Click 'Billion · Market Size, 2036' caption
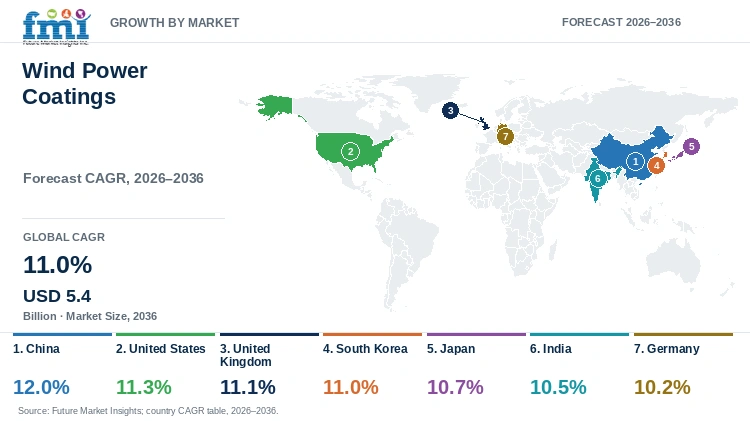 click(x=90, y=316)
